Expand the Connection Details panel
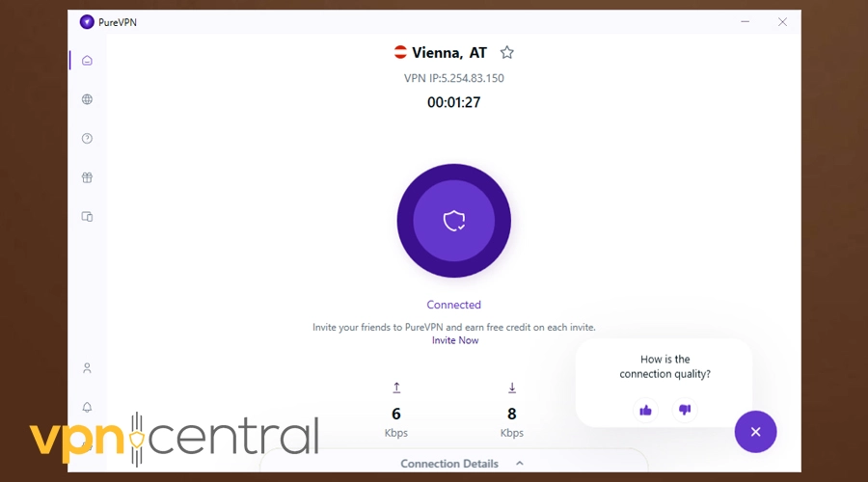Viewport: 868px width, 482px height. pyautogui.click(x=454, y=463)
